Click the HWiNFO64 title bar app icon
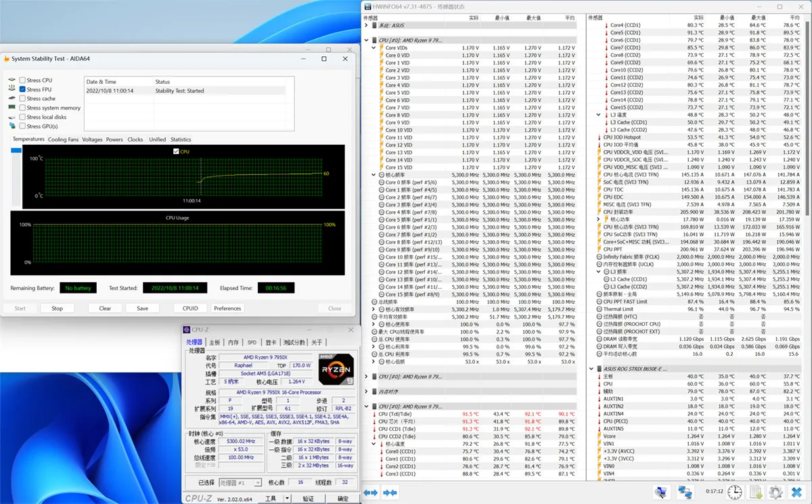Screen dimensions: 812x504 click(367, 6)
